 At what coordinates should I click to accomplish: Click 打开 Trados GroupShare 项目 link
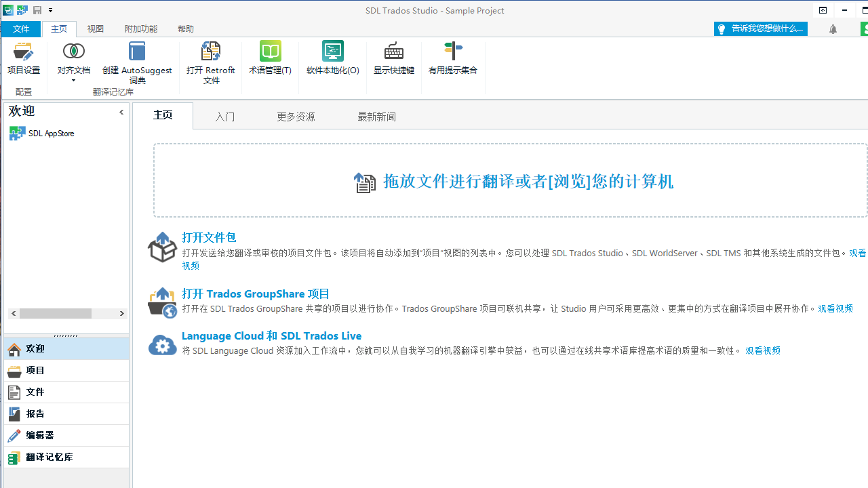pyautogui.click(x=256, y=293)
